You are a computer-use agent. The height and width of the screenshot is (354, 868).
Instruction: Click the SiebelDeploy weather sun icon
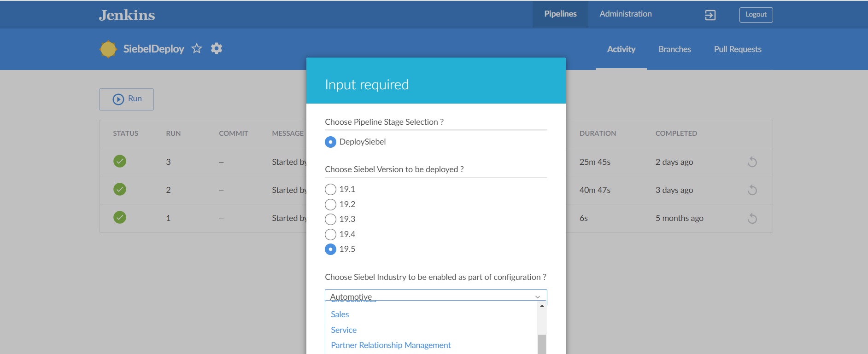[108, 49]
